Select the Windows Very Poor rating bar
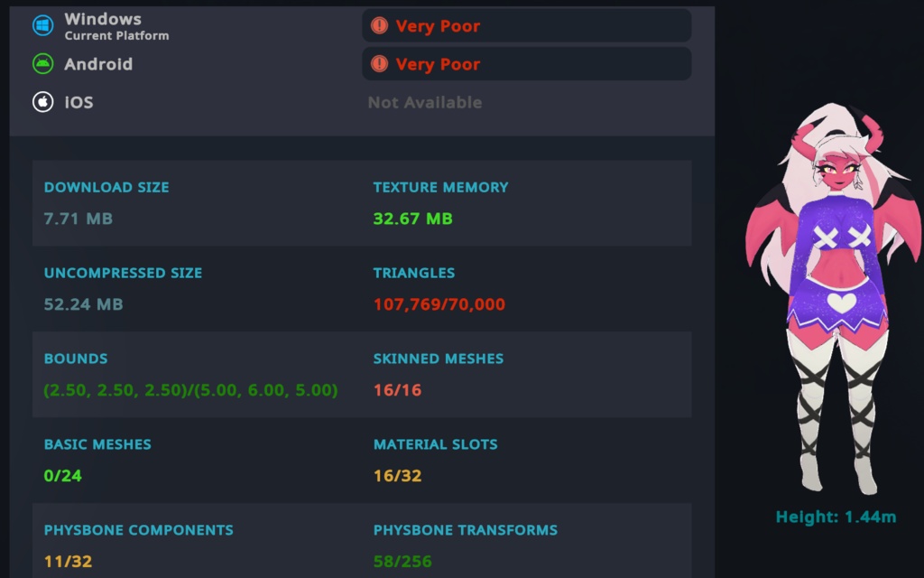Image resolution: width=924 pixels, height=578 pixels. tap(527, 25)
